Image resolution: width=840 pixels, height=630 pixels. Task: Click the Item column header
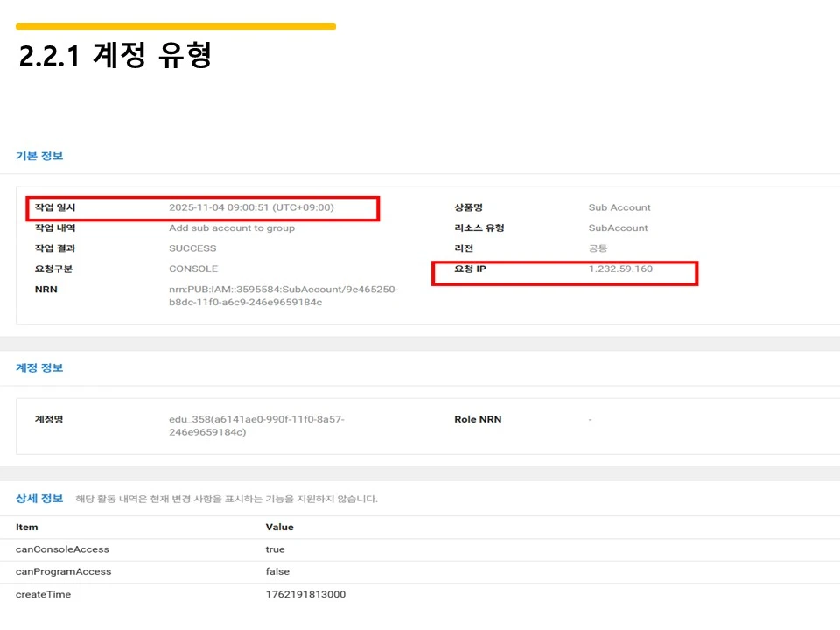(26, 527)
